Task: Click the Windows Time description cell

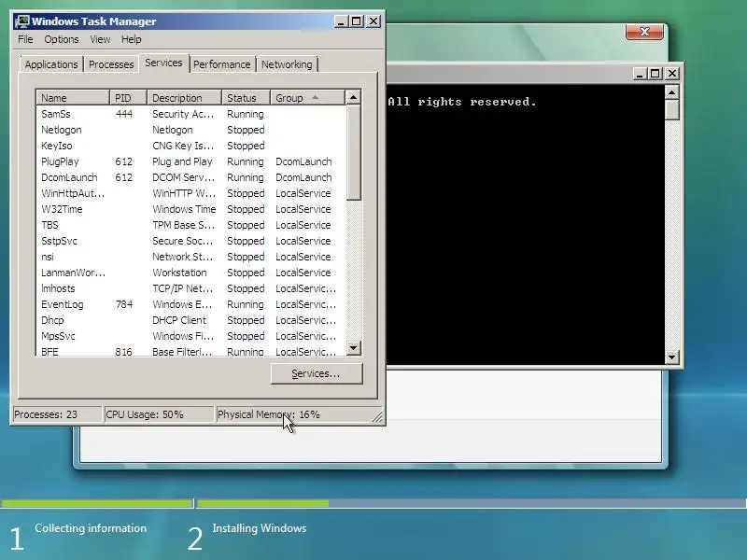Action: [x=184, y=209]
